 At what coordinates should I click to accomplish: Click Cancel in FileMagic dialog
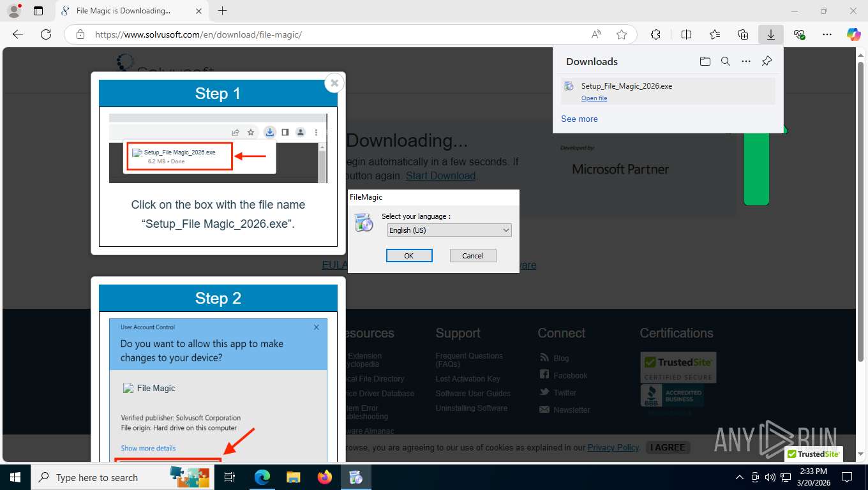tap(473, 255)
